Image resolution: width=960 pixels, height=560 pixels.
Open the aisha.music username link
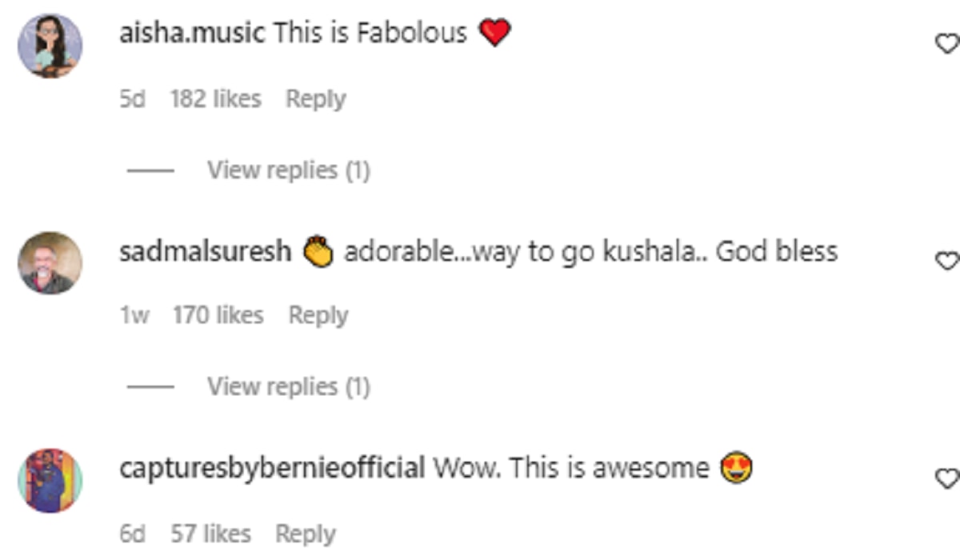tap(191, 34)
